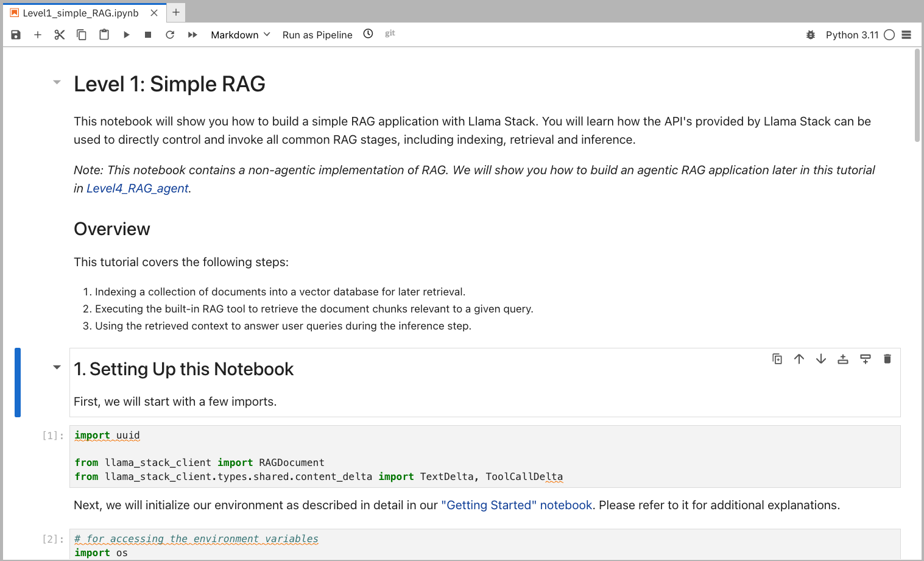The width and height of the screenshot is (924, 561).
Task: Close the Level1_simple_RAG.ipynb tab
Action: pyautogui.click(x=154, y=13)
